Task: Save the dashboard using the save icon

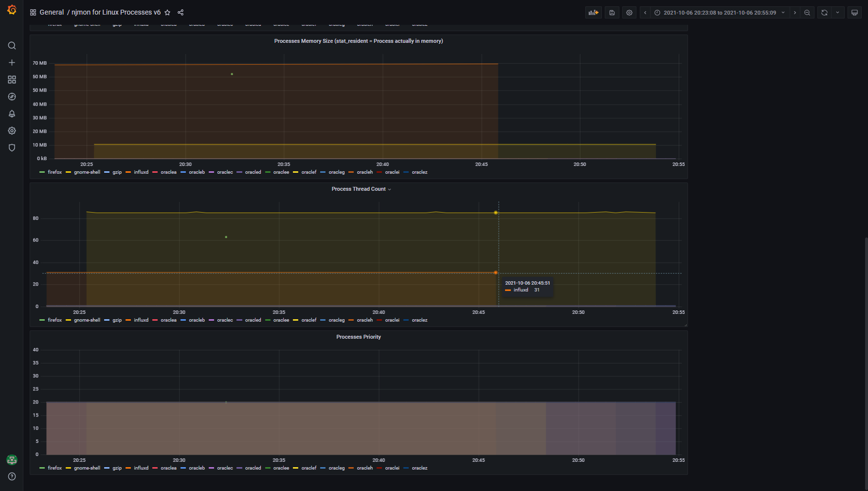Action: pyautogui.click(x=612, y=13)
